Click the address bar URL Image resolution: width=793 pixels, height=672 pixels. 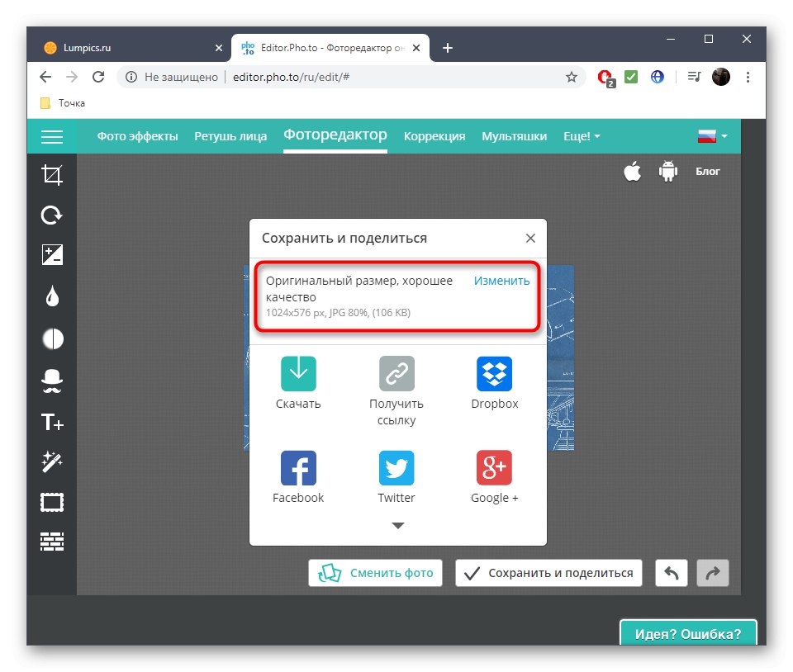click(291, 77)
